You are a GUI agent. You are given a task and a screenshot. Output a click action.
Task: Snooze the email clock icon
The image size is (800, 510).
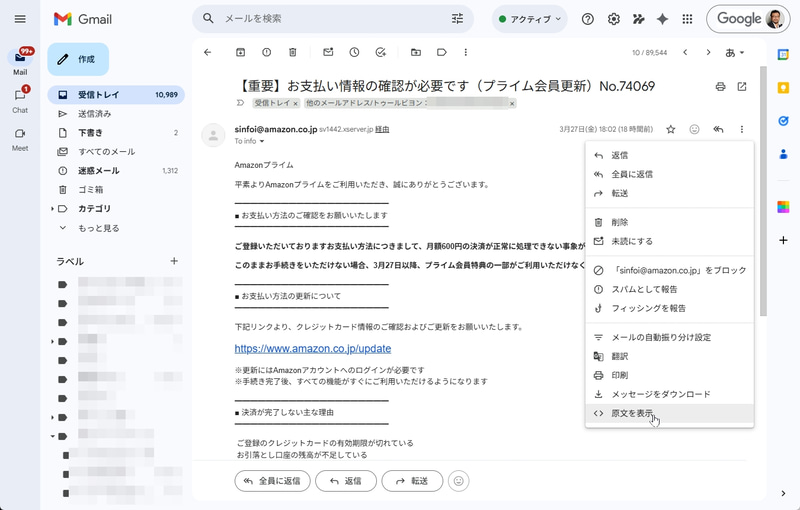[354, 52]
